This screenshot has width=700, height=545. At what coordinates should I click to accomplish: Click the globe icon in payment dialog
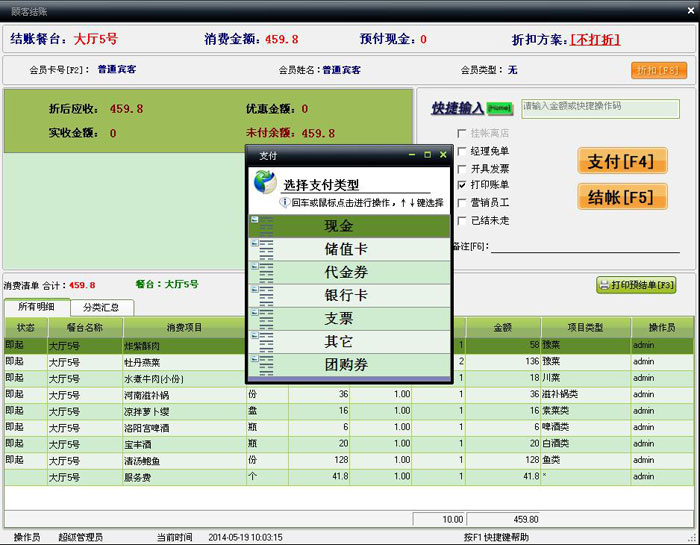[264, 181]
